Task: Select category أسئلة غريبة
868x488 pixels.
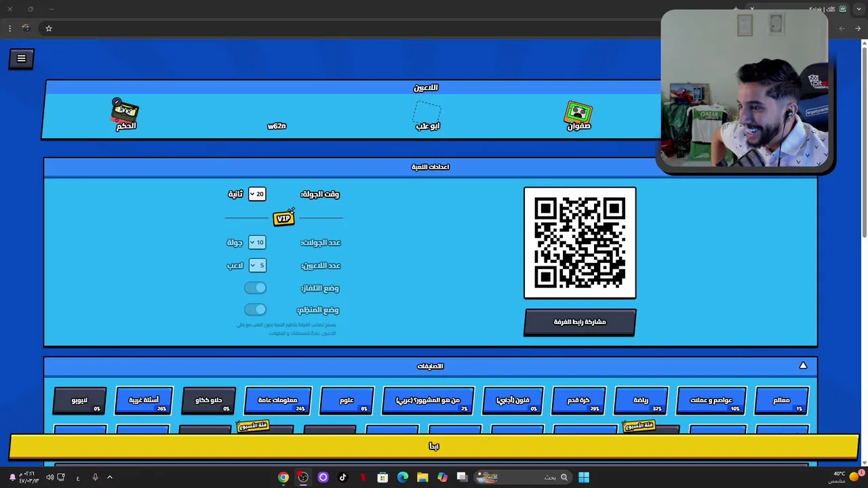Action: point(144,400)
